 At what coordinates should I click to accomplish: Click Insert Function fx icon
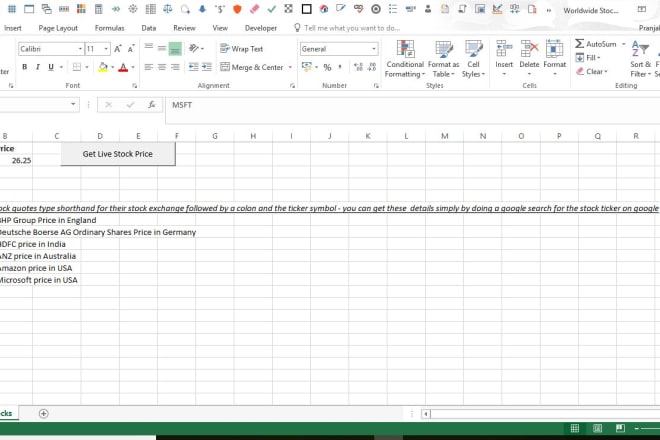click(152, 105)
